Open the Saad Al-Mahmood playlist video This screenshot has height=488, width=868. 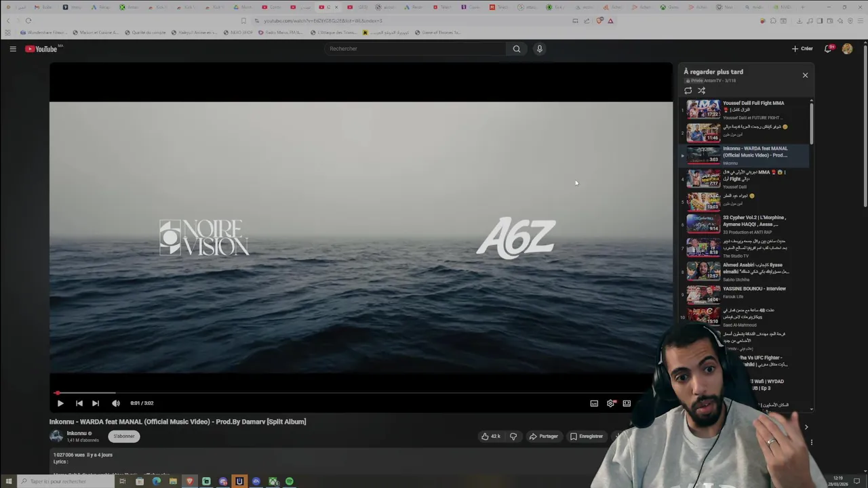(x=745, y=317)
